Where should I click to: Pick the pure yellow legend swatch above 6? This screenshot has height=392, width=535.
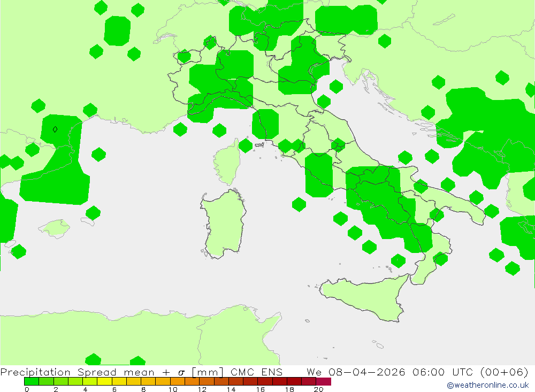(x=104, y=381)
